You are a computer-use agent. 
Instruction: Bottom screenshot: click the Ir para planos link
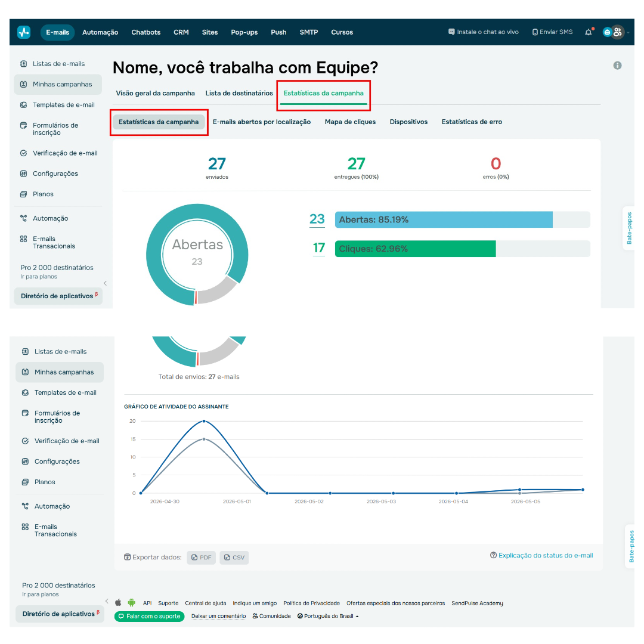[41, 595]
